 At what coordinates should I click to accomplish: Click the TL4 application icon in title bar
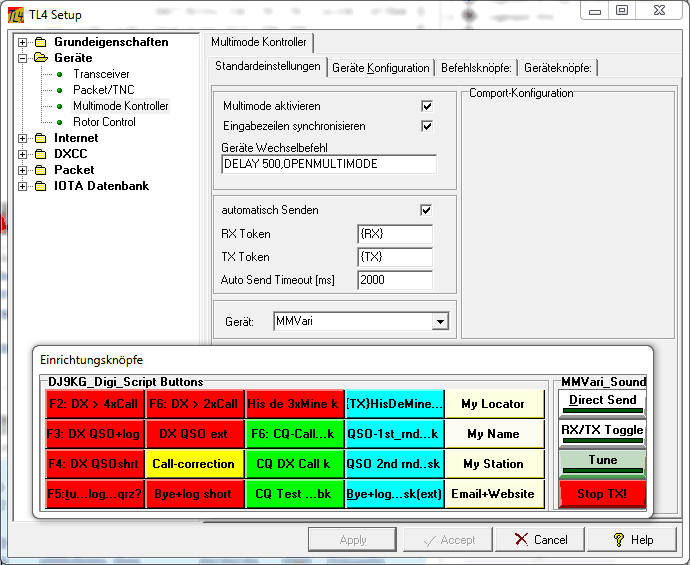15,15
